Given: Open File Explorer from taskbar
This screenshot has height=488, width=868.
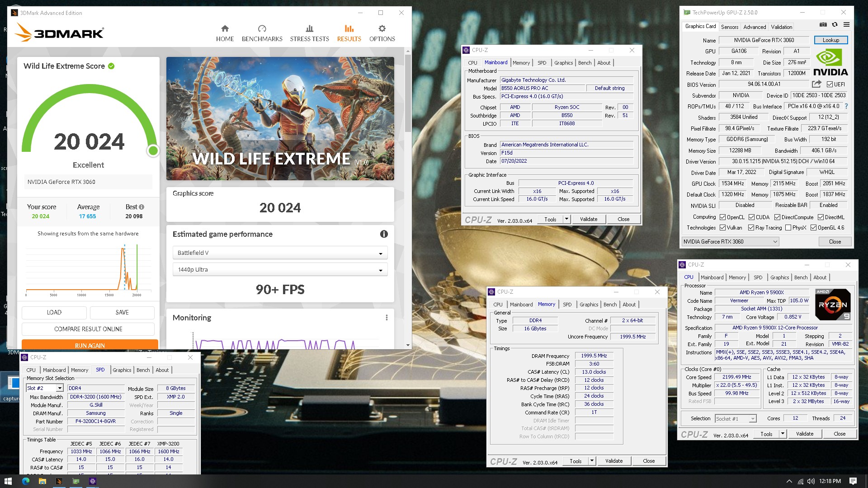Looking at the screenshot, I should 42,481.
